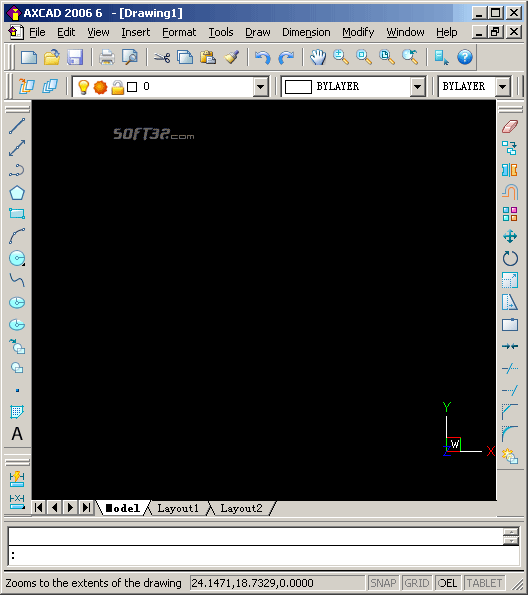The image size is (528, 595).
Task: Go to next tab arrow button
Action: [x=71, y=507]
